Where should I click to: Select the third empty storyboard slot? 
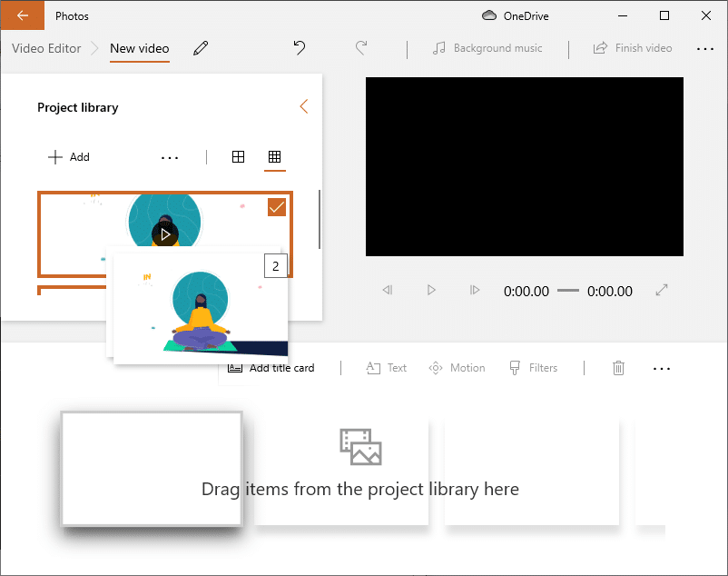[x=532, y=471]
